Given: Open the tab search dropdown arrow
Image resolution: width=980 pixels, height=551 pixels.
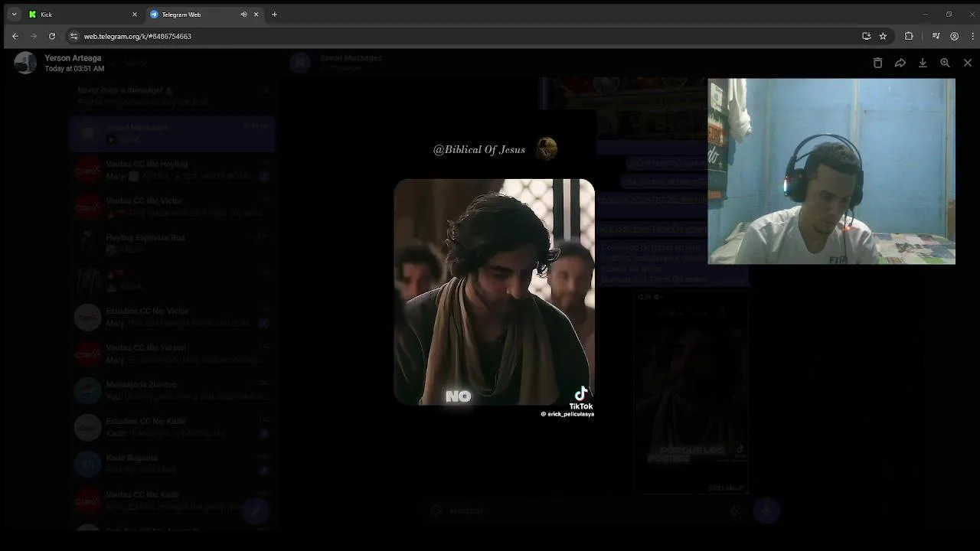Looking at the screenshot, I should pyautogui.click(x=14, y=15).
